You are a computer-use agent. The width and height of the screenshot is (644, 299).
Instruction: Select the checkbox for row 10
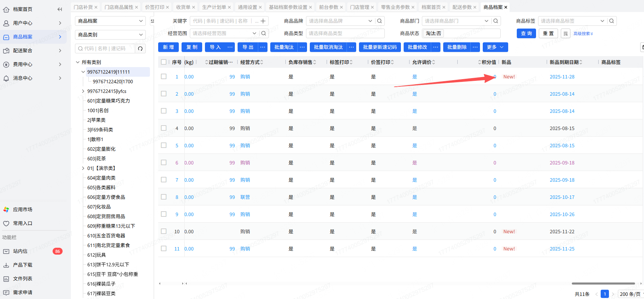tap(164, 231)
